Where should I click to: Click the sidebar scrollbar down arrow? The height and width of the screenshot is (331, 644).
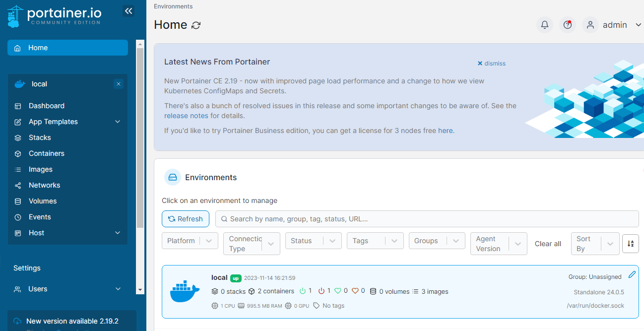coord(140,289)
